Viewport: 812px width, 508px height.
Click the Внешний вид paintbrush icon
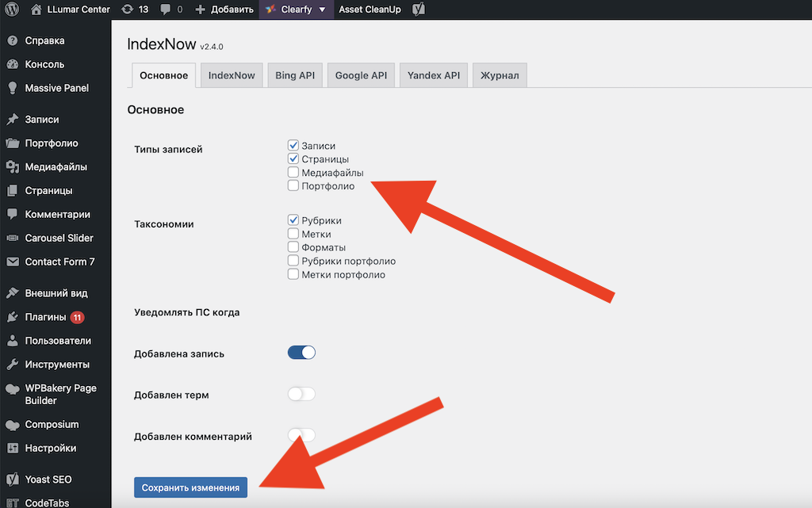tap(13, 293)
